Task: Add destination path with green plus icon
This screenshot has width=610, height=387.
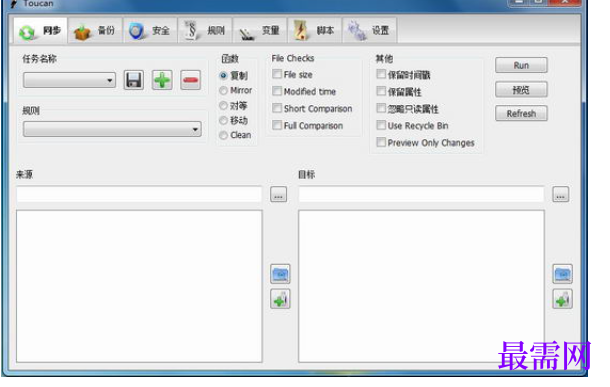Action: (562, 299)
